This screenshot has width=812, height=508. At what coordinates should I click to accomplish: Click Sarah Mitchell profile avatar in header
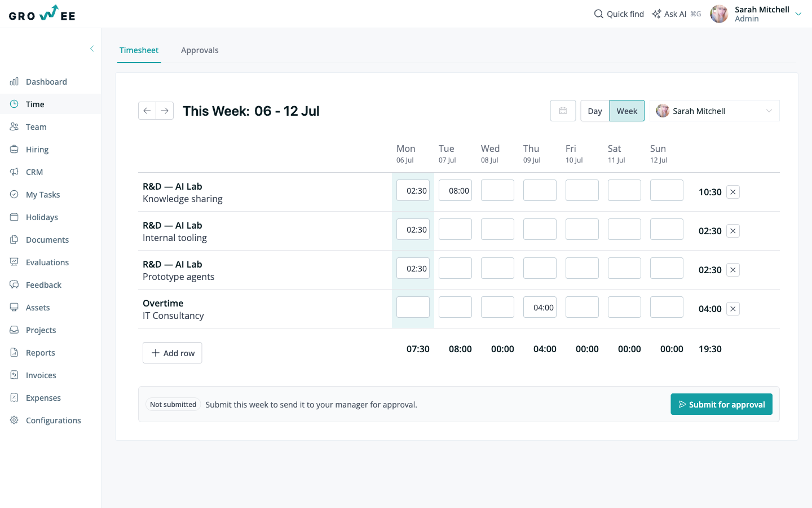point(719,14)
